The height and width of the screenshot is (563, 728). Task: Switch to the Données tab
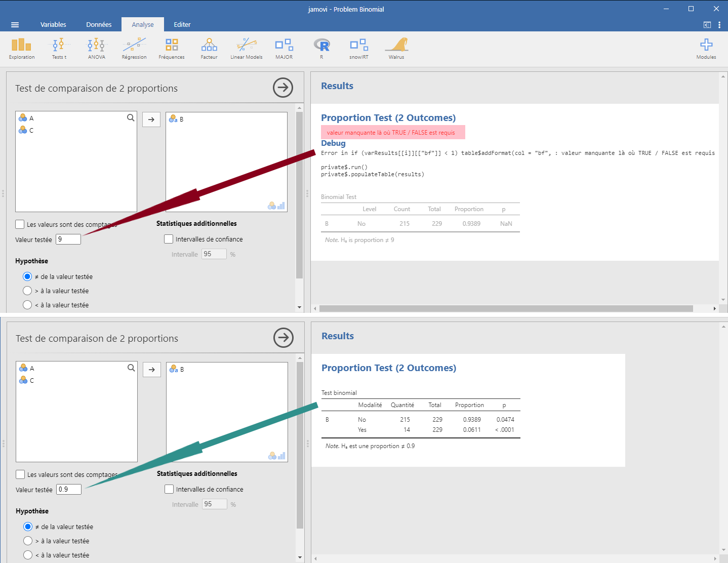(x=99, y=25)
